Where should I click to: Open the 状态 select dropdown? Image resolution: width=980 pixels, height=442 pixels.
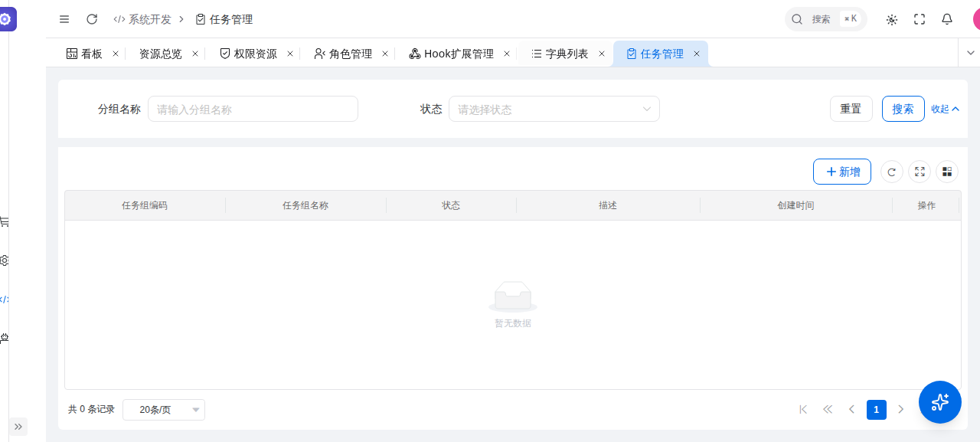[554, 109]
